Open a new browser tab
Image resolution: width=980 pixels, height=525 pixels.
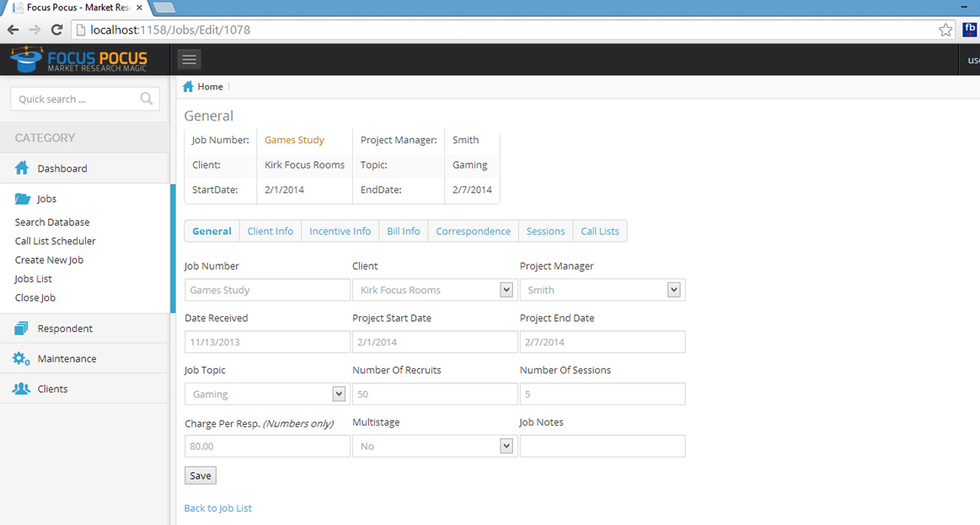pyautogui.click(x=163, y=8)
